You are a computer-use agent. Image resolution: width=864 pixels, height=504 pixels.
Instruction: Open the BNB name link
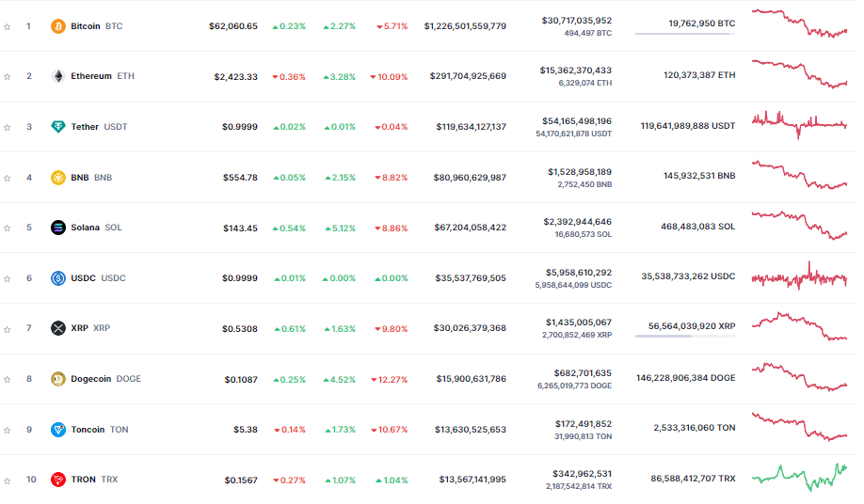(91, 177)
